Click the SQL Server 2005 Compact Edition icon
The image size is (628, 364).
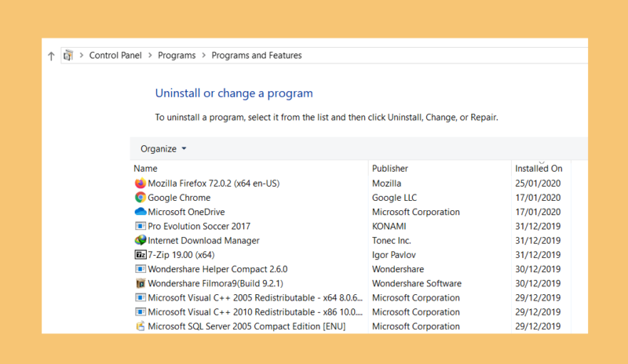141,326
